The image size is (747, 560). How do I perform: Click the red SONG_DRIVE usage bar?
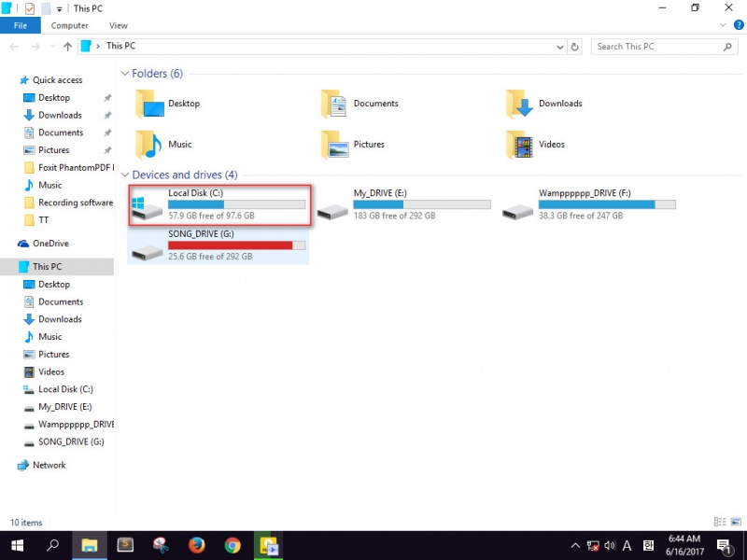[x=237, y=245]
